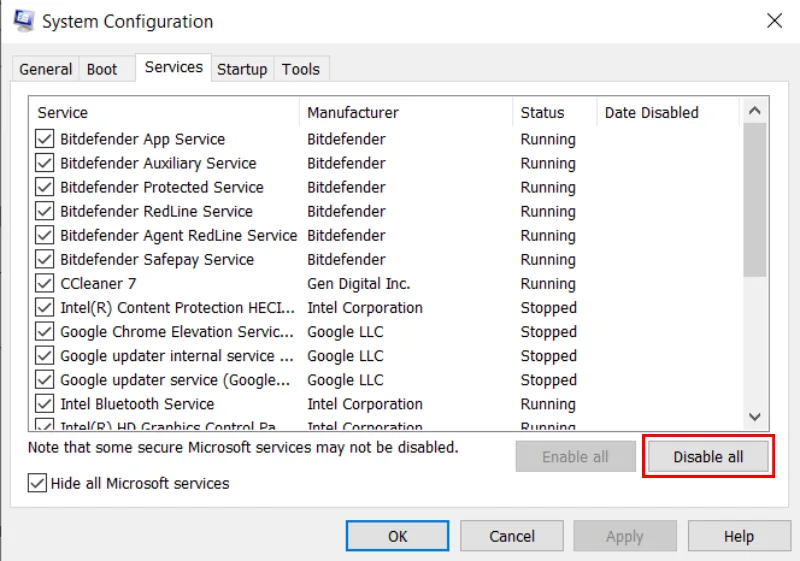Open Help for System Configuration
This screenshot has height=561, width=800.
point(739,536)
